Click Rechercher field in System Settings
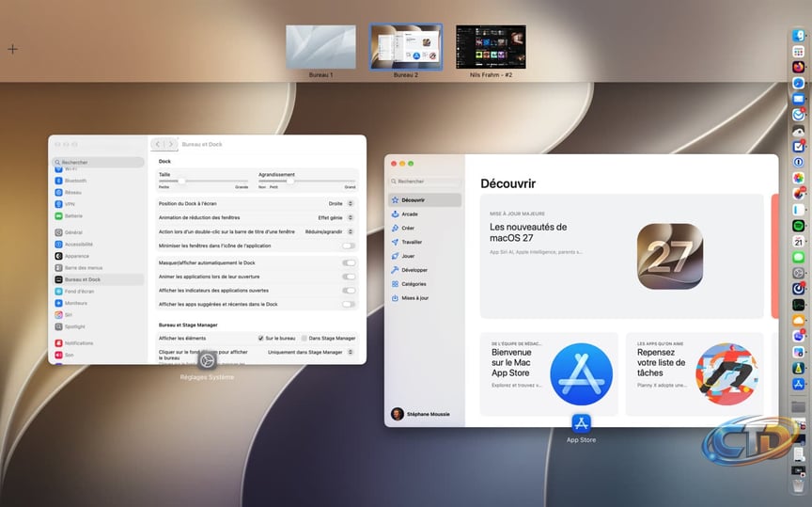 pos(99,163)
